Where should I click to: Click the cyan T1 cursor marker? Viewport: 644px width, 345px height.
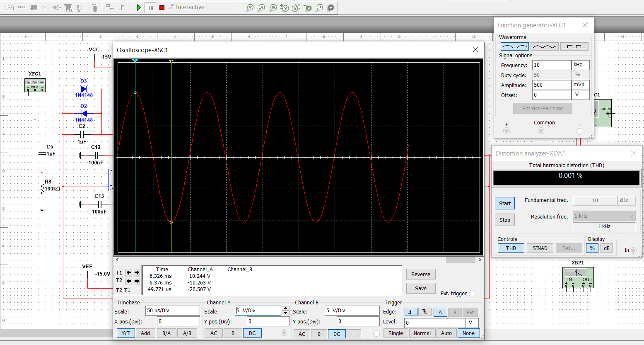(x=135, y=61)
